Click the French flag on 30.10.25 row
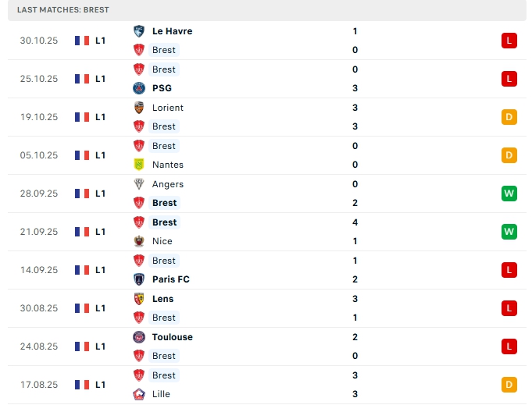The width and height of the screenshot is (532, 405). click(81, 41)
